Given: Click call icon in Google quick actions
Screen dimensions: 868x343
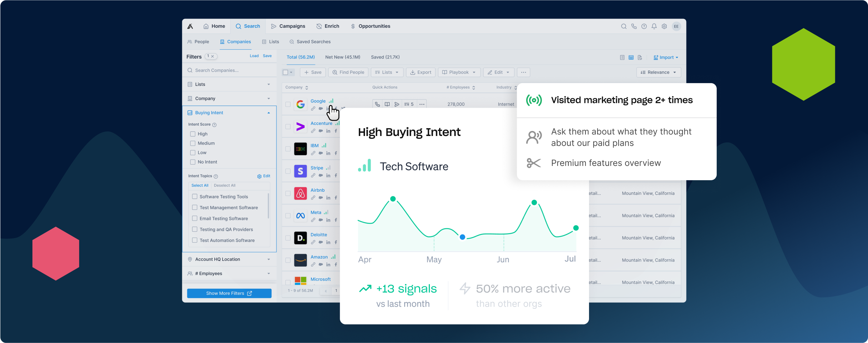Looking at the screenshot, I should point(377,104).
